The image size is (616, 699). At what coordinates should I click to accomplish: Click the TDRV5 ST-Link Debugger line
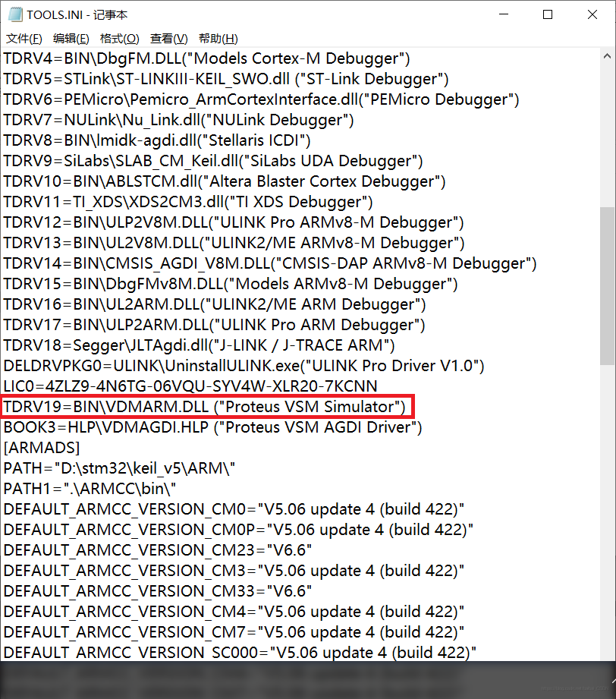coord(226,79)
